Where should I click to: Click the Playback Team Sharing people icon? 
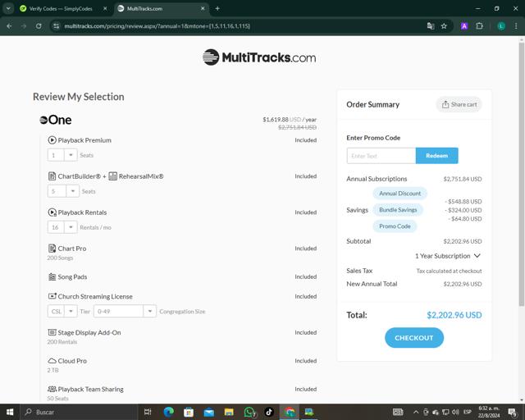[52, 389]
